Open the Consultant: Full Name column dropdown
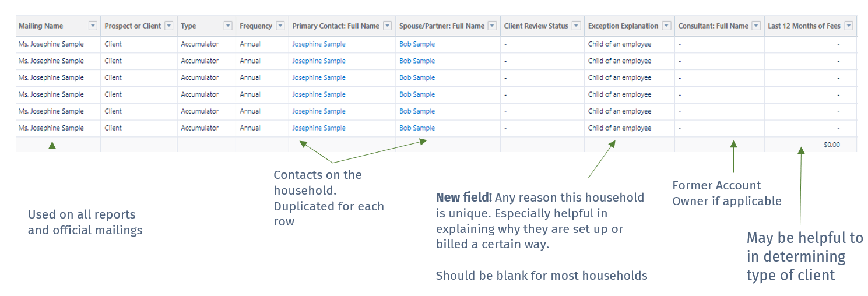 coord(756,26)
